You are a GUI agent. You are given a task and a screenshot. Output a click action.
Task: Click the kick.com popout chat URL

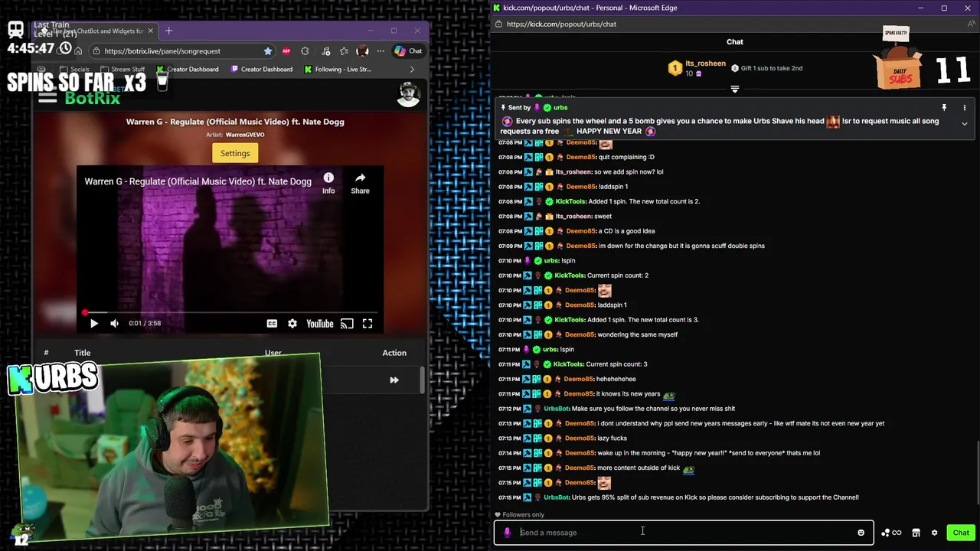(x=561, y=24)
